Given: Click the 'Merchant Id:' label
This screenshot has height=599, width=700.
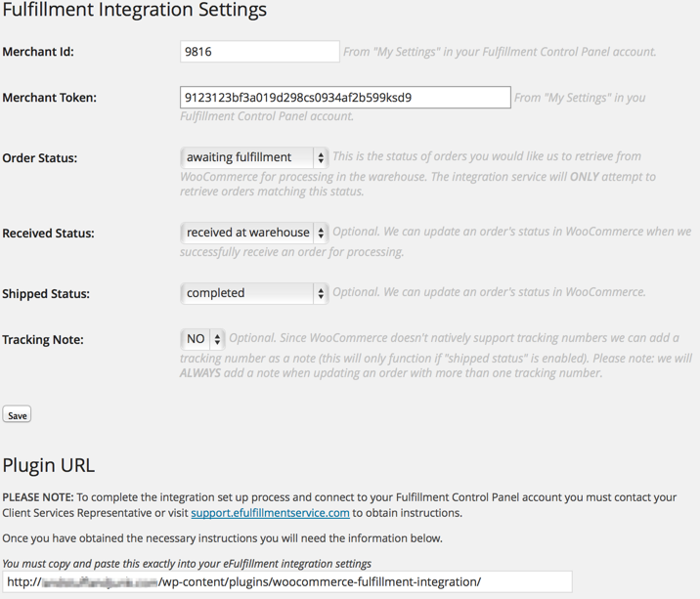Looking at the screenshot, I should (38, 52).
